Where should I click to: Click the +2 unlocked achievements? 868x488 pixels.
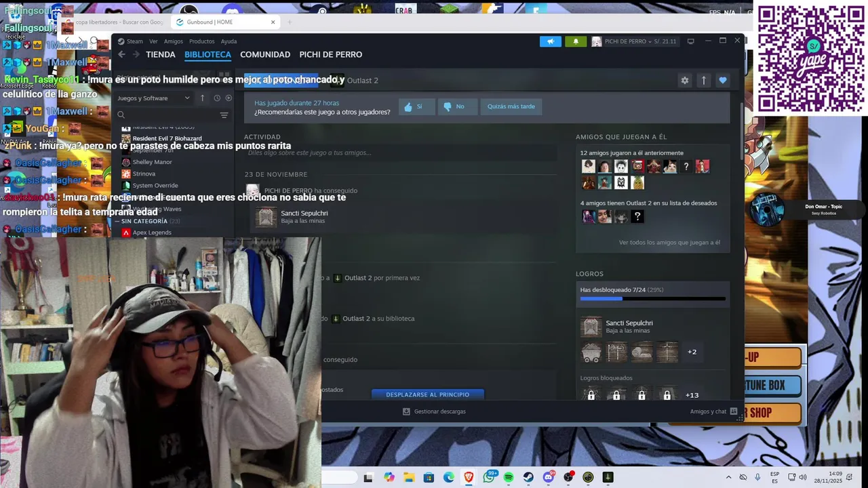pyautogui.click(x=692, y=352)
